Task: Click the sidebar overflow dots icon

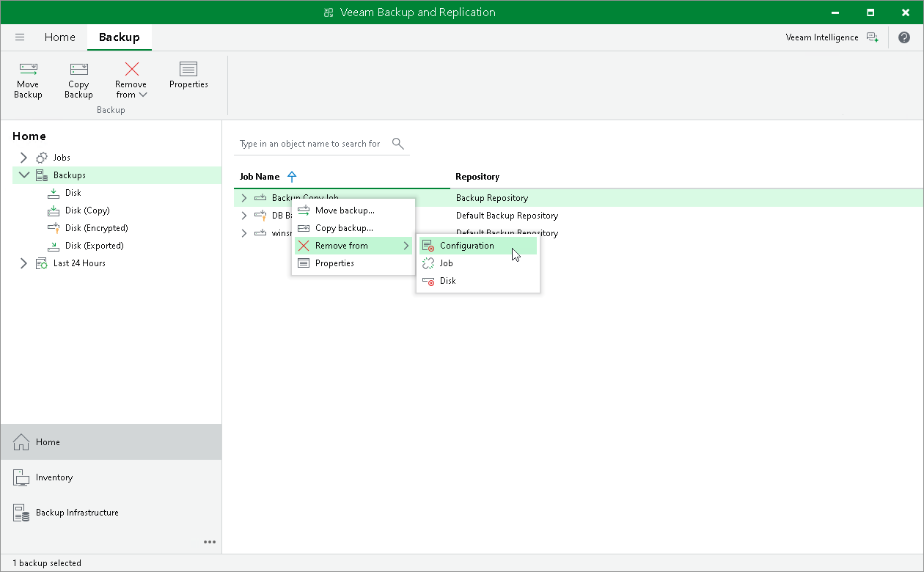Action: tap(210, 542)
